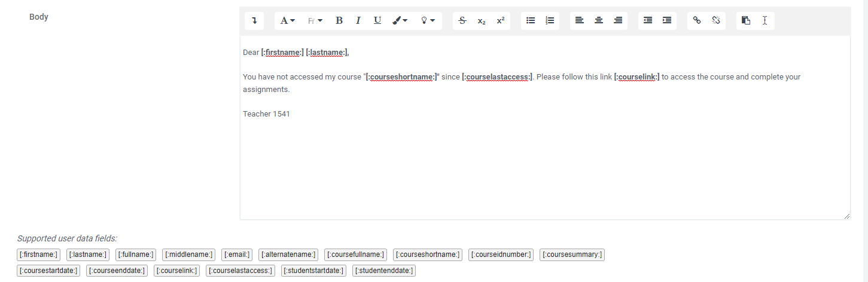Expand the lightbulb background colour menu

pyautogui.click(x=427, y=21)
